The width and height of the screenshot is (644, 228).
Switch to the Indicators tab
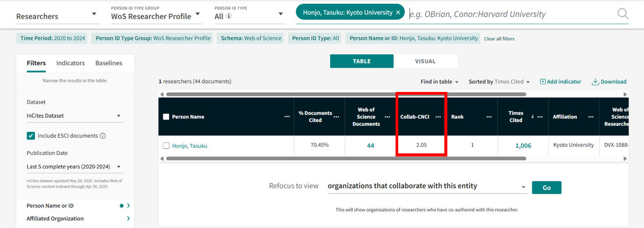coord(70,63)
